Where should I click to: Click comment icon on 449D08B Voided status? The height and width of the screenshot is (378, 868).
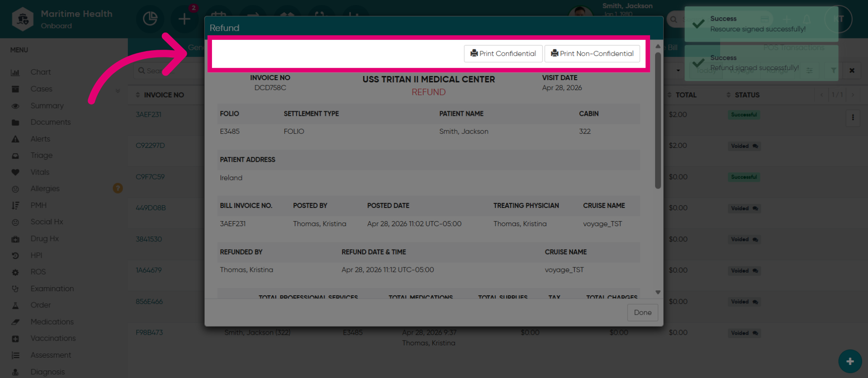(755, 208)
